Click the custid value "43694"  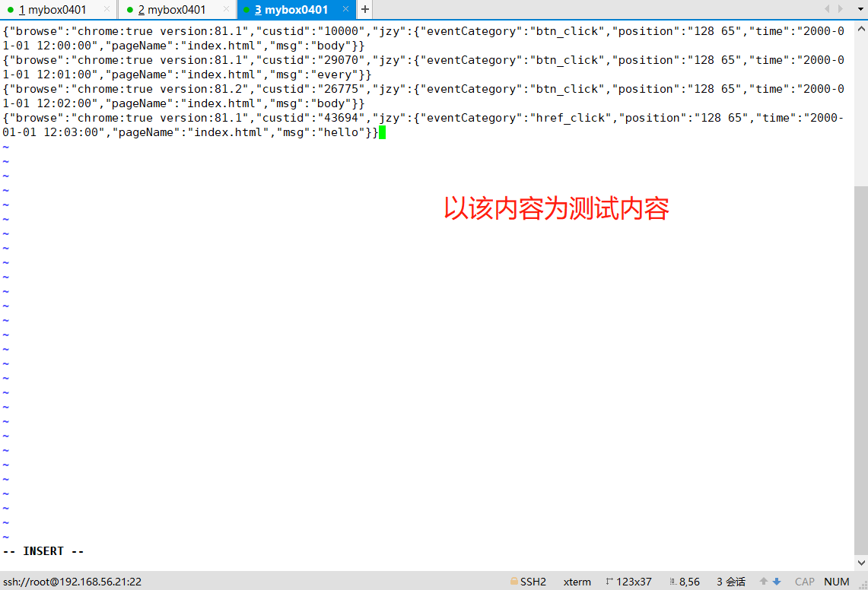pos(341,118)
